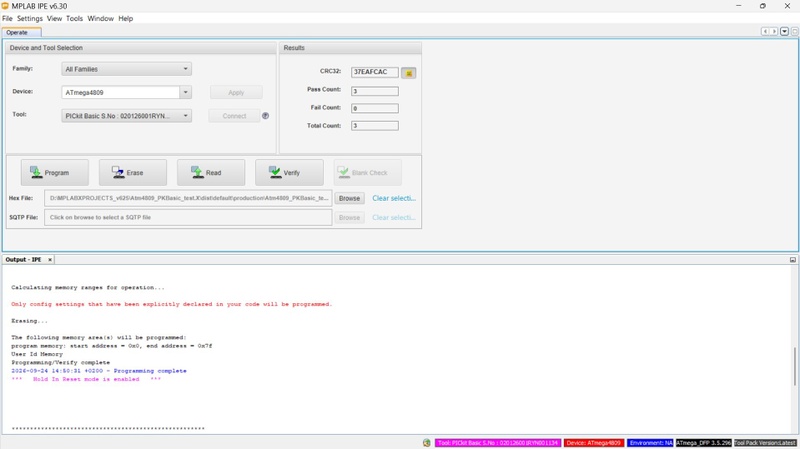Clear the SQTP File selection
This screenshot has height=449, width=800.
tap(394, 217)
